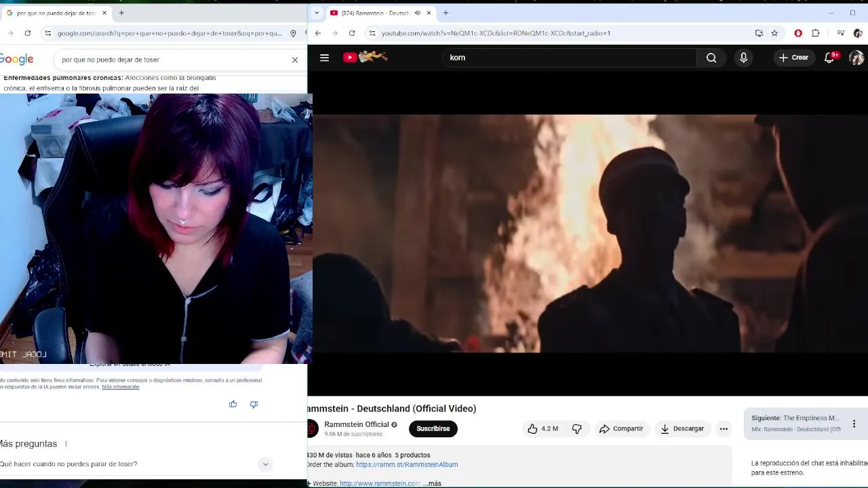Open the www.rammstein.com website link
The height and width of the screenshot is (488, 868).
(380, 483)
